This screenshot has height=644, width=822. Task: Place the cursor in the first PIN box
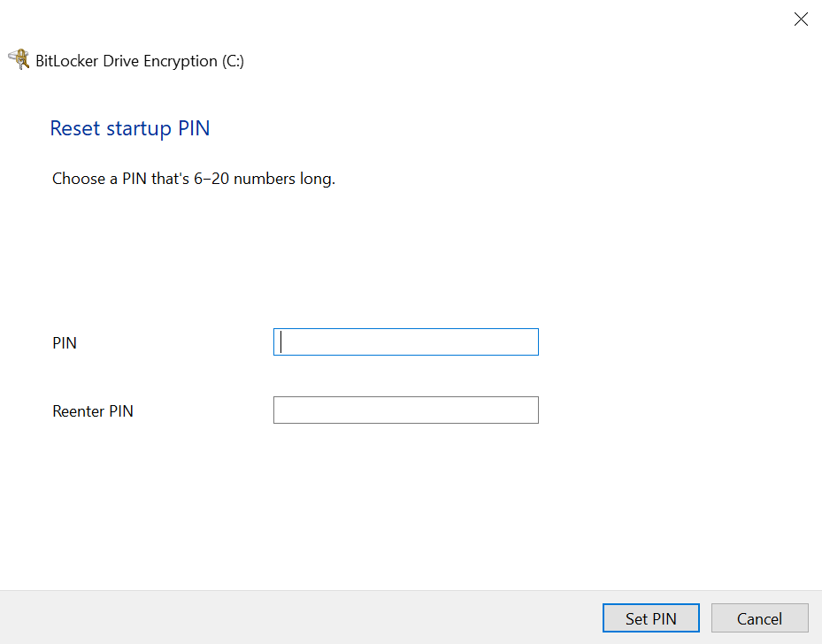(406, 342)
